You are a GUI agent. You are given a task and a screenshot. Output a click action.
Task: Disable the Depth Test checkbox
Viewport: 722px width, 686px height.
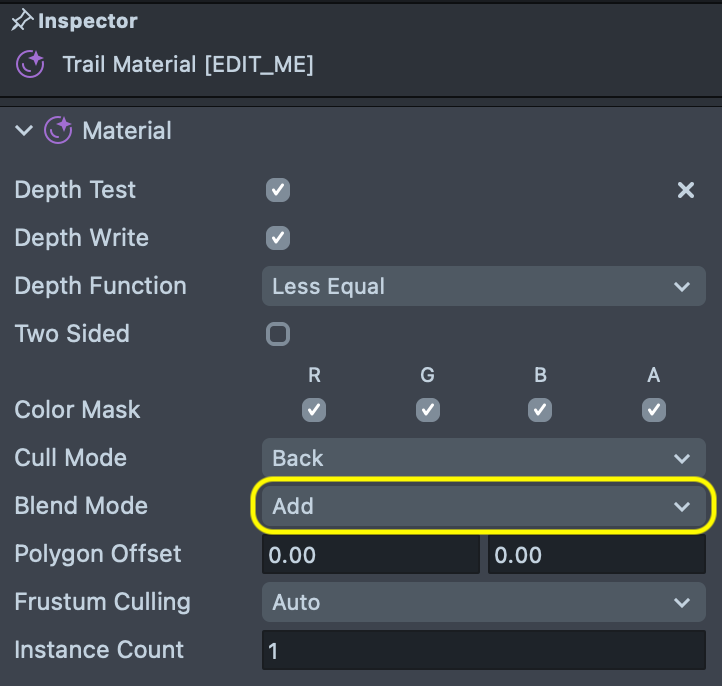[278, 190]
